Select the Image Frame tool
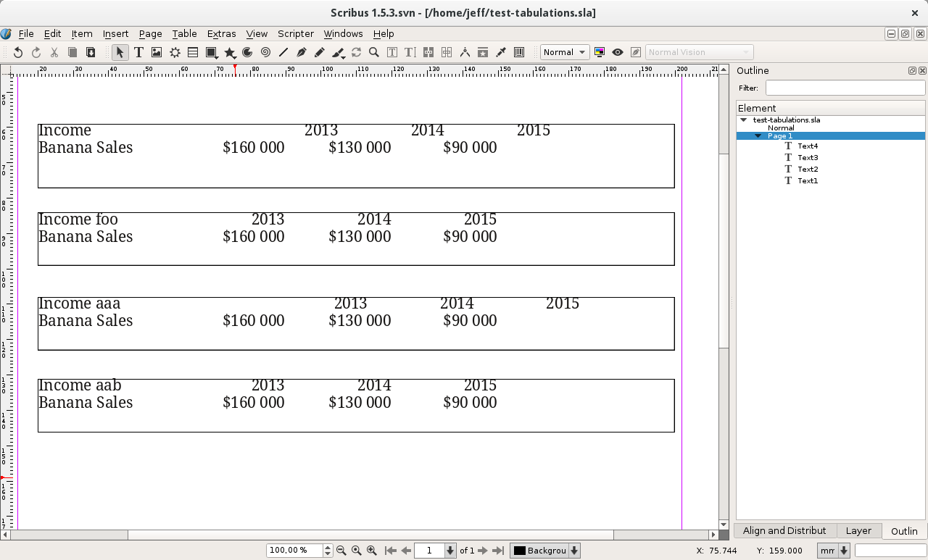 (x=157, y=52)
